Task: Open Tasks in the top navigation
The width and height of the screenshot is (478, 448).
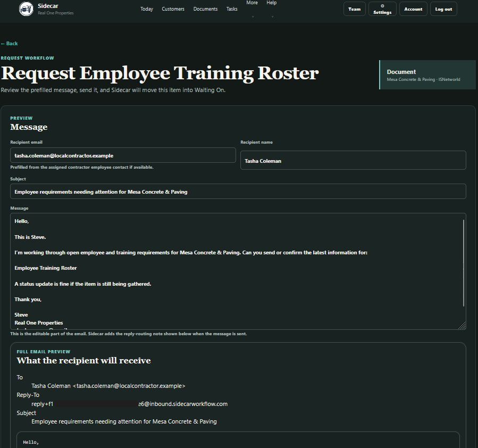Action: pos(232,9)
